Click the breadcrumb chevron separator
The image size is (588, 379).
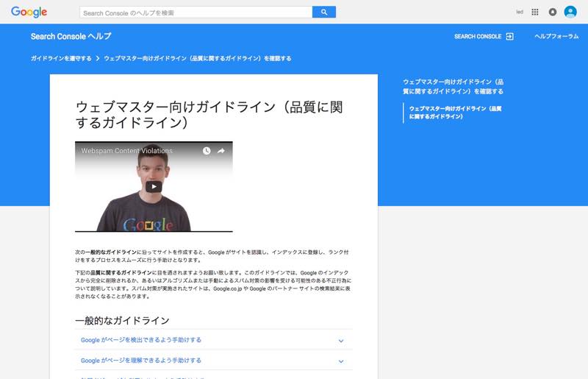[x=98, y=58]
